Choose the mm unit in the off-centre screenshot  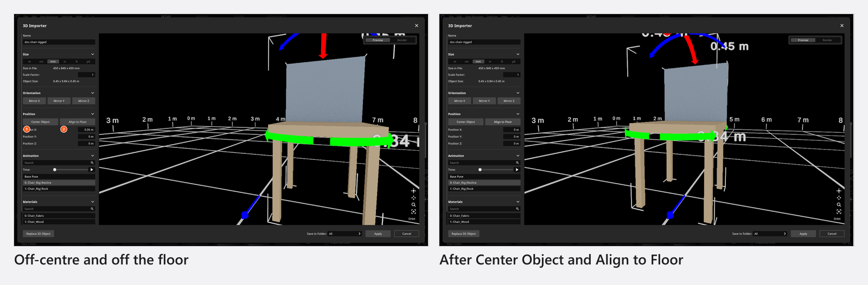click(53, 61)
